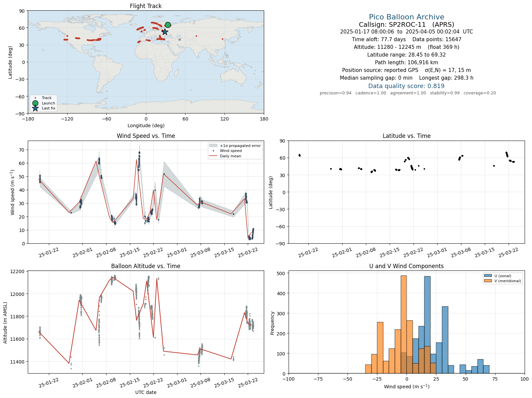This screenshot has height=398, width=532.
Task: Click the red Daily mean line sample in the legend
Action: pyautogui.click(x=213, y=156)
